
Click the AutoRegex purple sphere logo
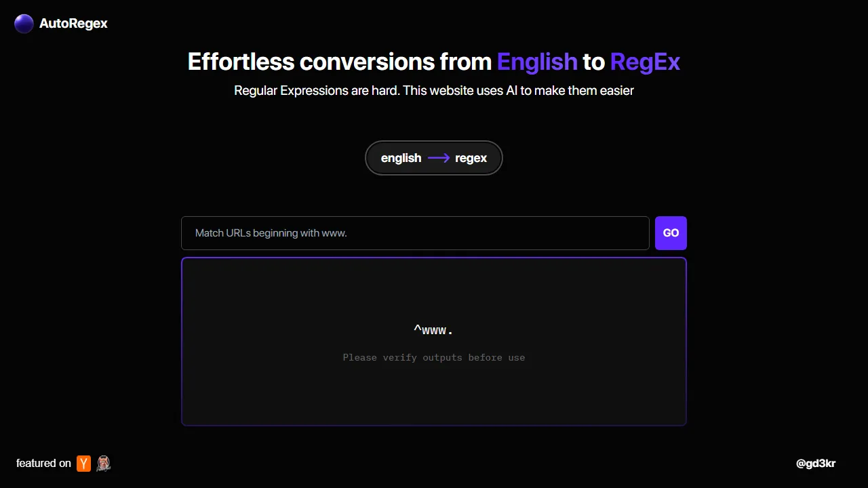point(24,24)
